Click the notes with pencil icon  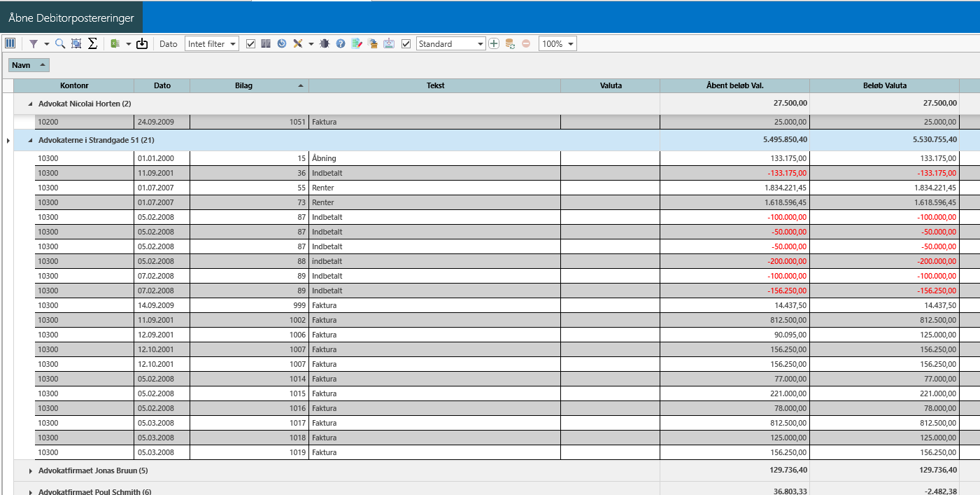tap(357, 43)
